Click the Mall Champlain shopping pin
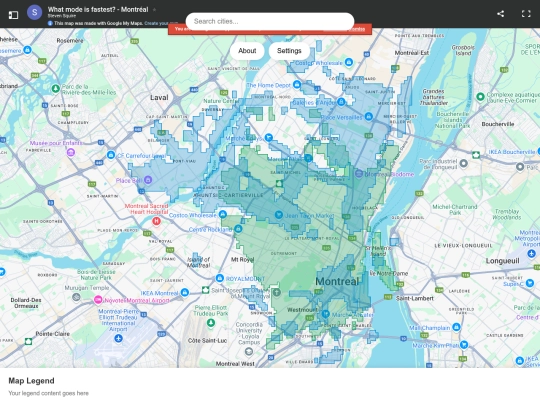This screenshot has width=540, height=405. tap(456, 327)
